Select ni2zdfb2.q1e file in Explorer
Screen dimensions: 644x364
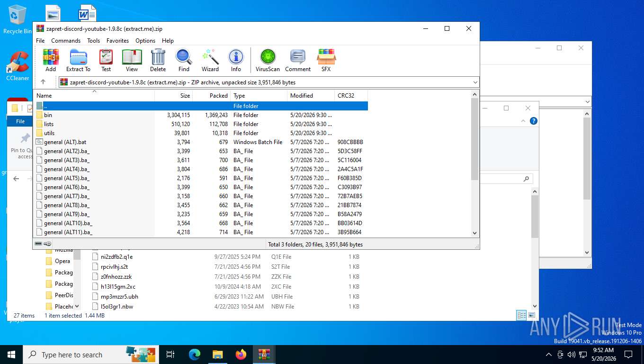tap(116, 257)
